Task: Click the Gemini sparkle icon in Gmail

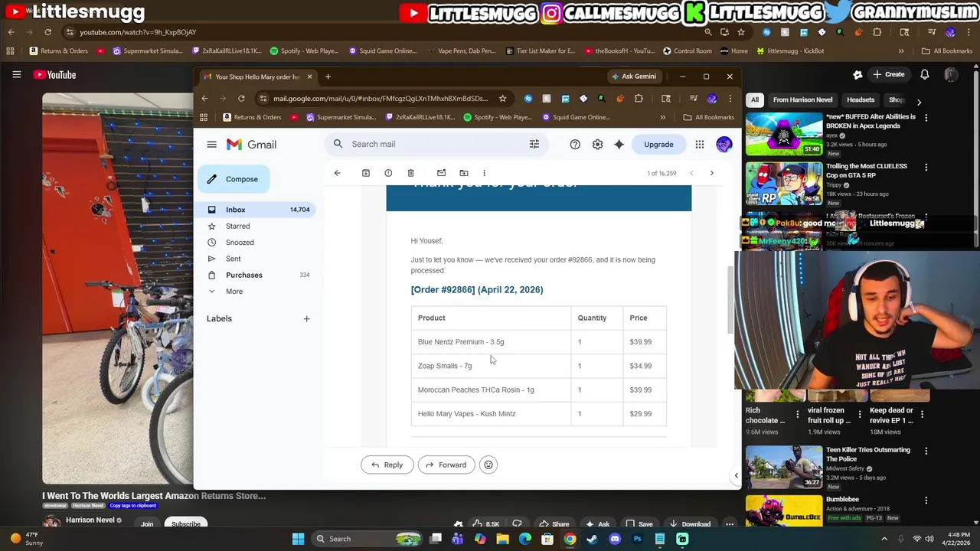Action: (x=619, y=145)
